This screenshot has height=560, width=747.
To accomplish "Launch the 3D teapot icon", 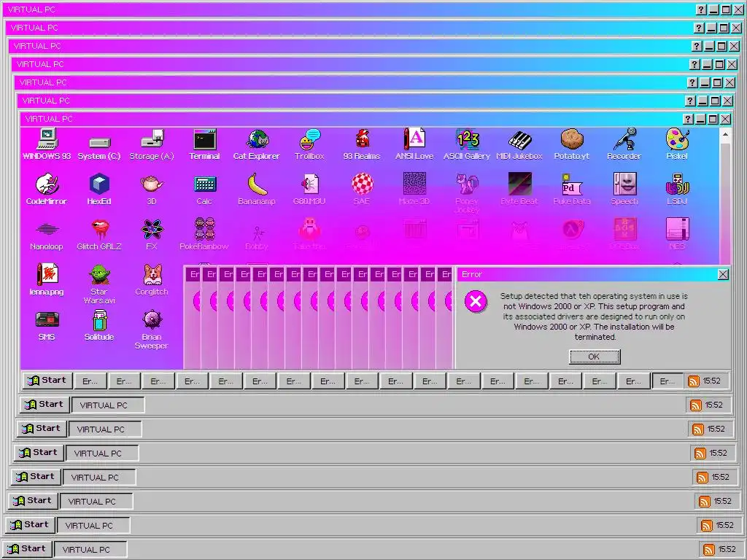I will point(152,189).
